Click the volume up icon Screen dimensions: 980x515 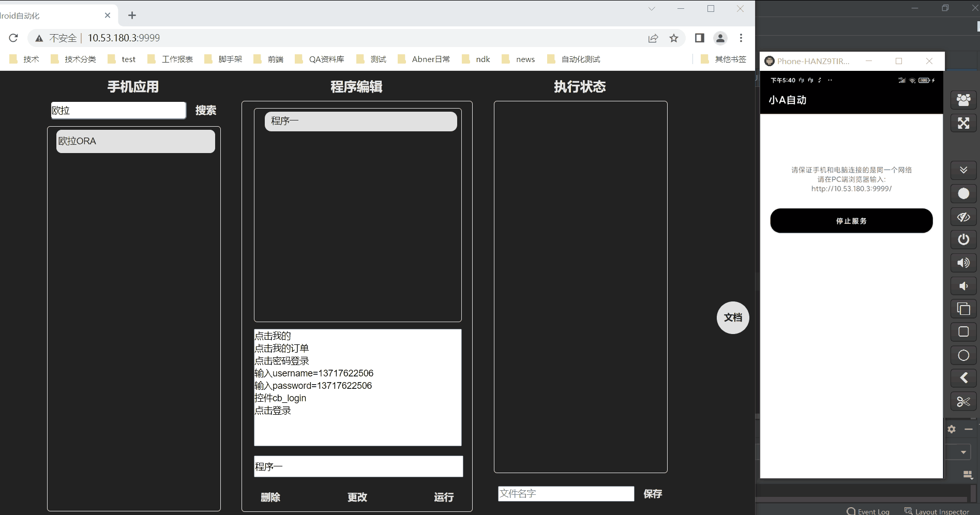963,263
